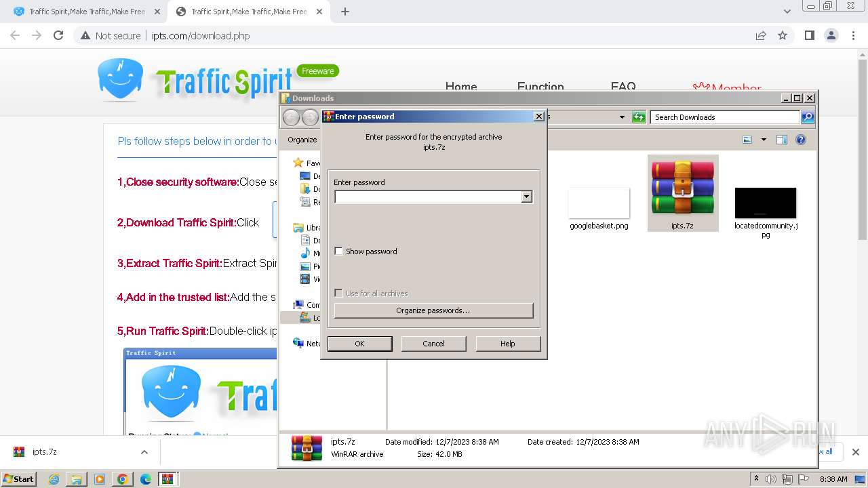
Task: Open Organize passwords button
Action: tap(433, 310)
